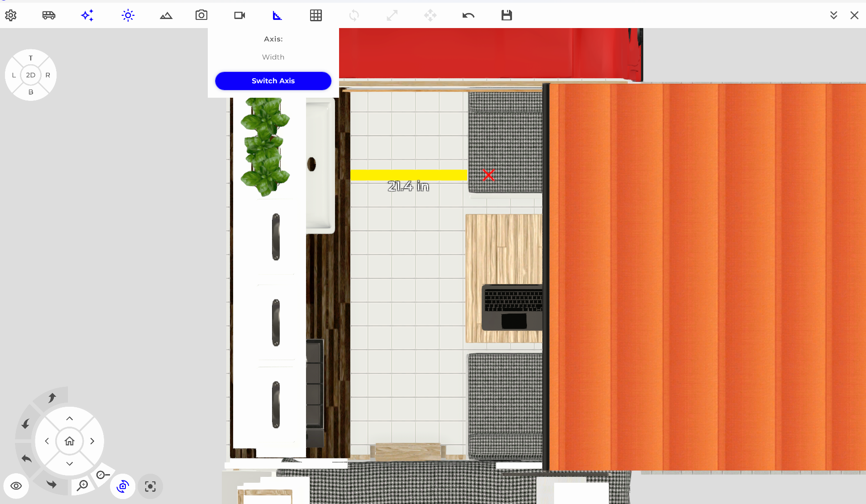
Task: Collapse toolbar with double chevron
Action: [x=833, y=15]
